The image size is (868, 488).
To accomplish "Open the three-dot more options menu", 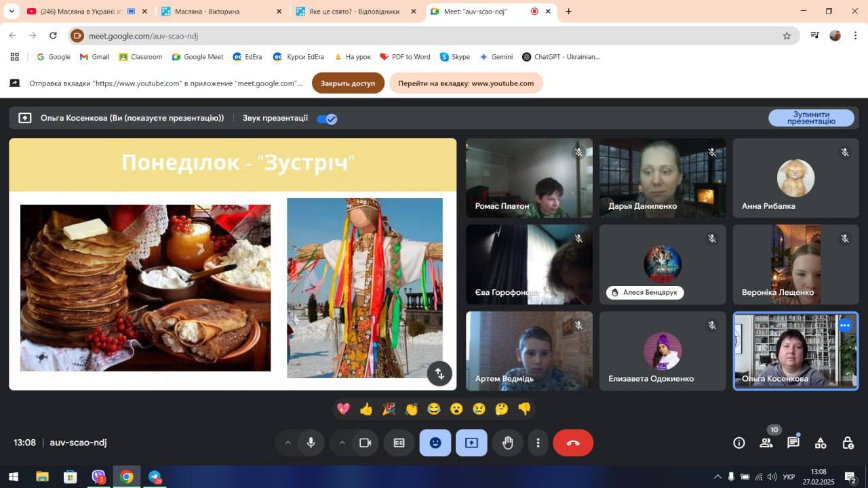I will pos(538,443).
